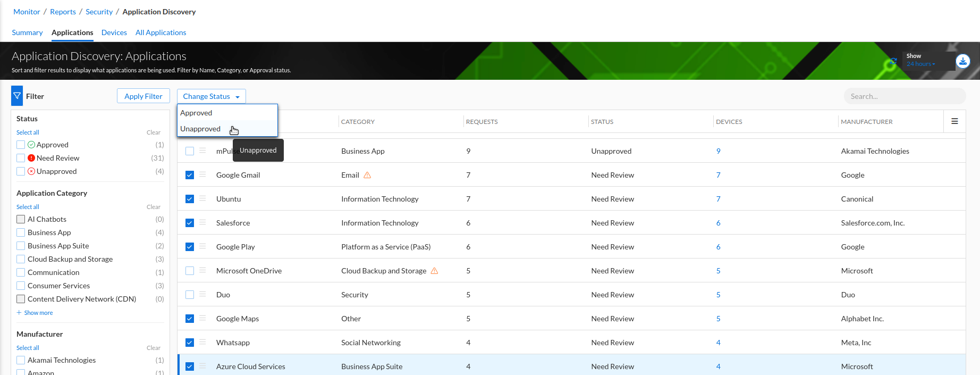Uncheck the Google Gmail row checkbox
This screenshot has width=980, height=375.
[x=190, y=175]
